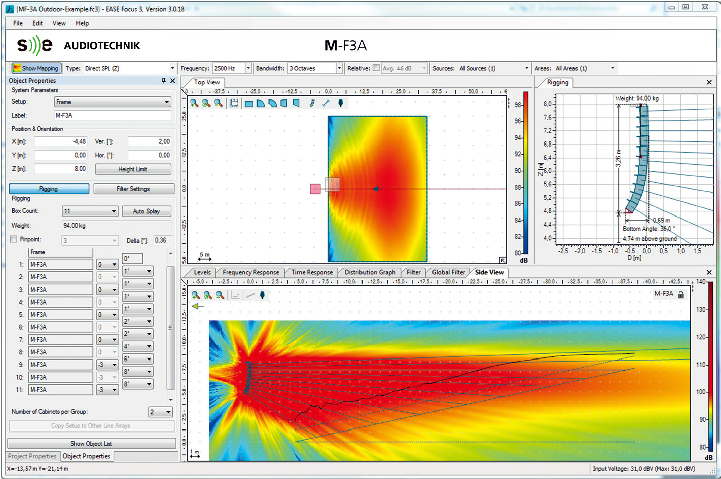Enable the Pinpoint checkbox
The width and height of the screenshot is (721, 479).
13,240
